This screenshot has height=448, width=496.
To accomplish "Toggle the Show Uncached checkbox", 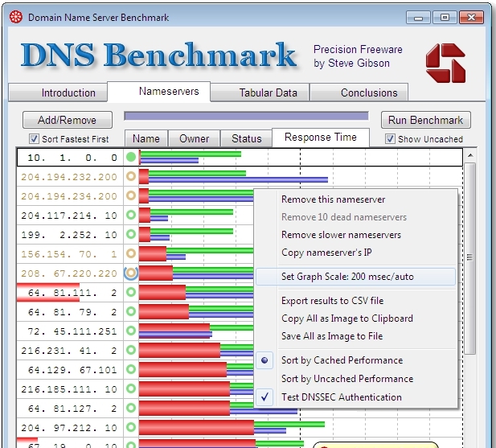I will (390, 138).
